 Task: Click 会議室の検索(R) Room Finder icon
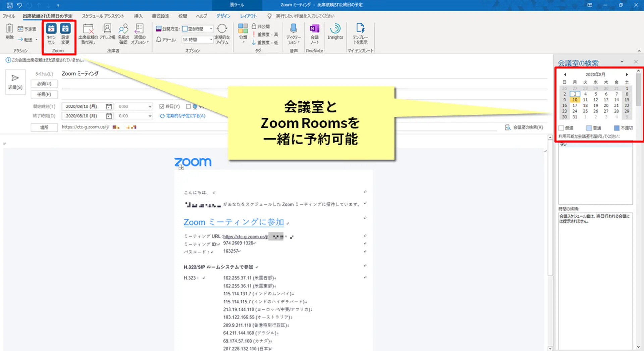coord(508,127)
